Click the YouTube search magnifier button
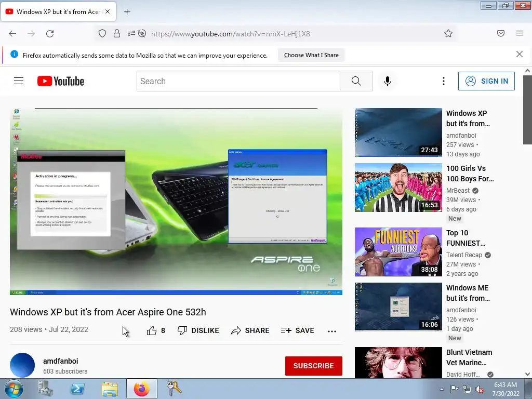Viewport: 532px width, 399px height. [x=356, y=81]
